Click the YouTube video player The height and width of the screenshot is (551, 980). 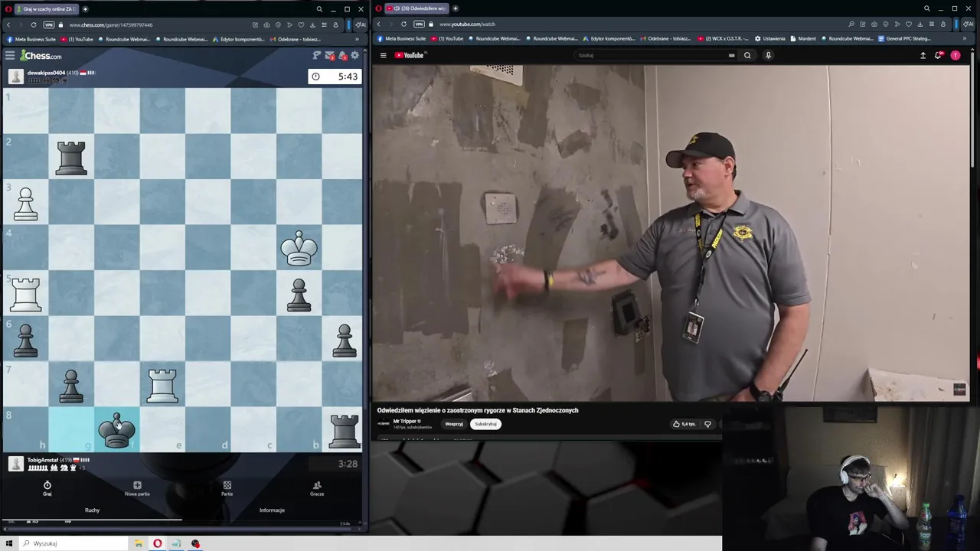click(x=671, y=233)
